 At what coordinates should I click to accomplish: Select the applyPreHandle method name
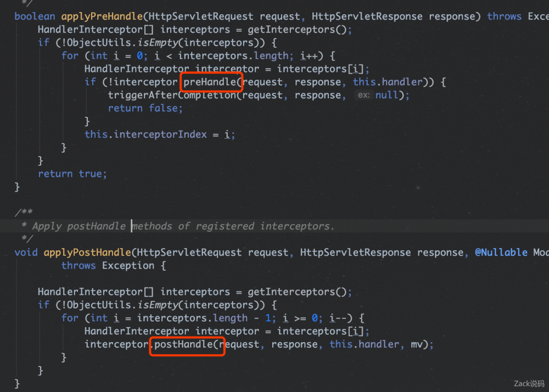tap(102, 16)
